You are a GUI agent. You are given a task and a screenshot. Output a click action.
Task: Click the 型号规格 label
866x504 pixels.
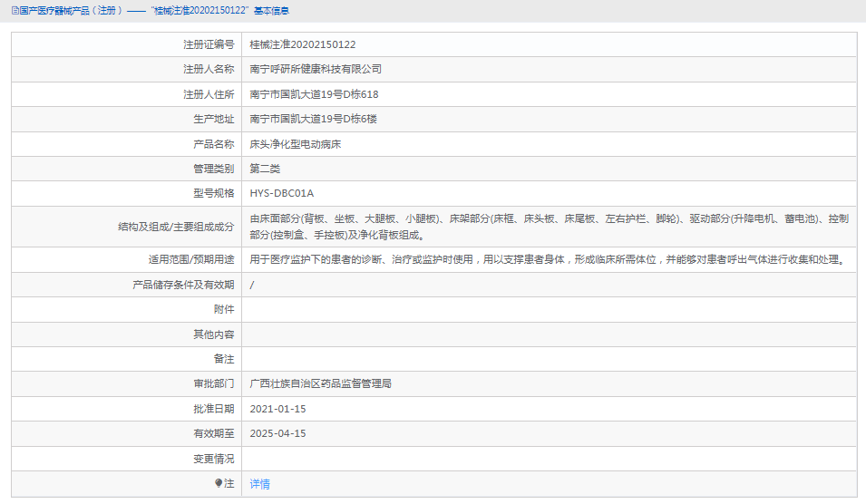[214, 193]
